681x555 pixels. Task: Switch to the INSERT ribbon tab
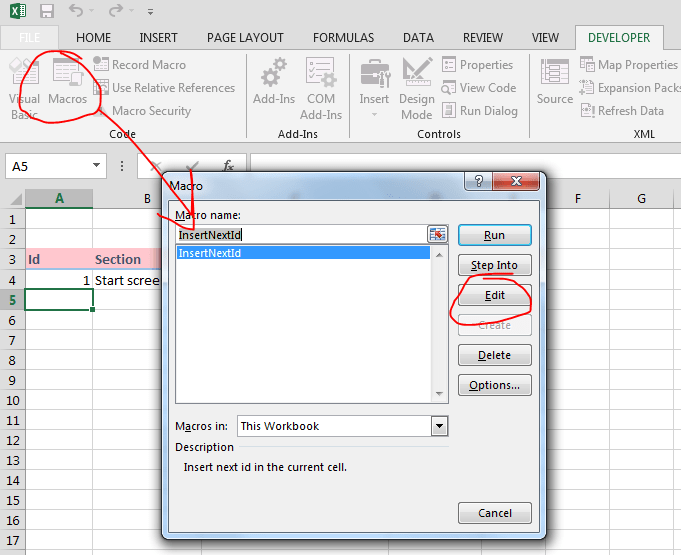(158, 38)
